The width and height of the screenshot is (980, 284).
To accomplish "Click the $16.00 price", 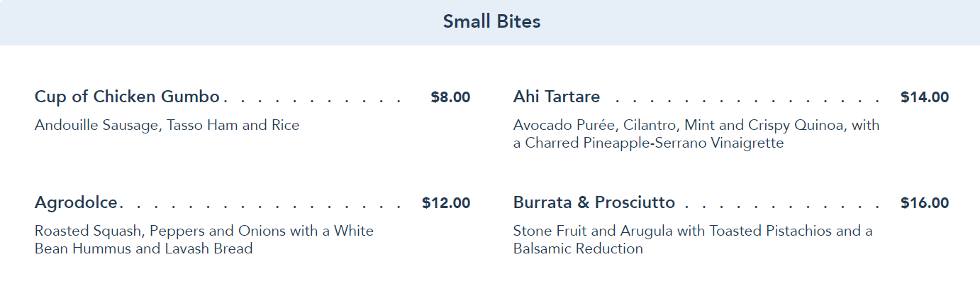I will 925,204.
